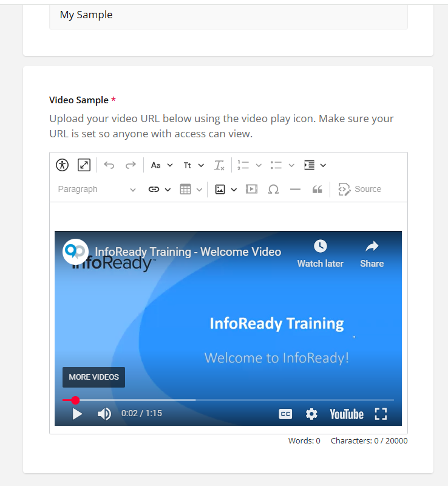Insert a special character omega
Image resolution: width=448 pixels, height=486 pixels.
click(273, 189)
